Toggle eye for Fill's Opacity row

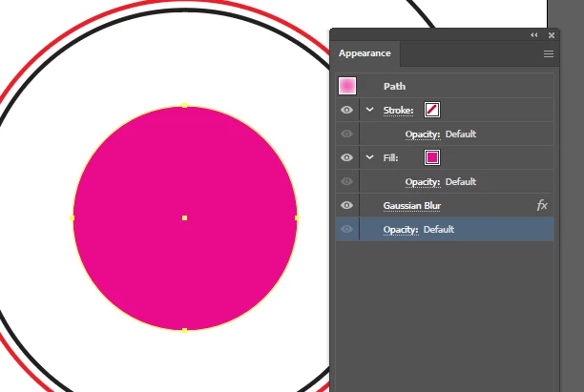tap(346, 181)
